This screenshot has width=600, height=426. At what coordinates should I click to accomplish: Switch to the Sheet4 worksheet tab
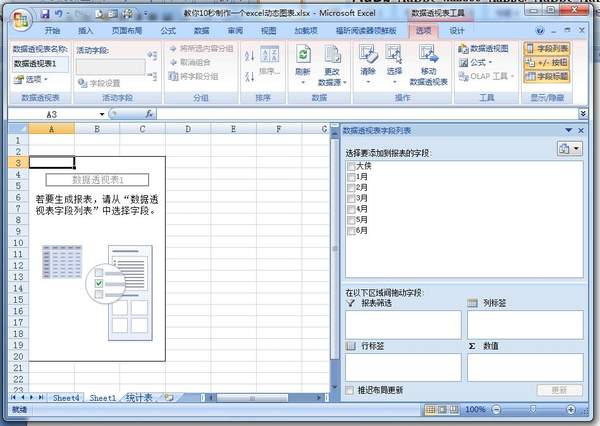pos(66,397)
